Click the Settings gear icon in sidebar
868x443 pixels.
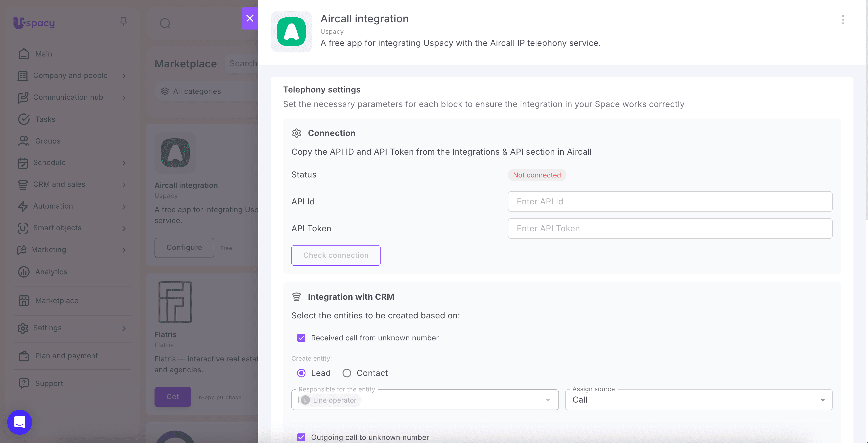pyautogui.click(x=23, y=328)
